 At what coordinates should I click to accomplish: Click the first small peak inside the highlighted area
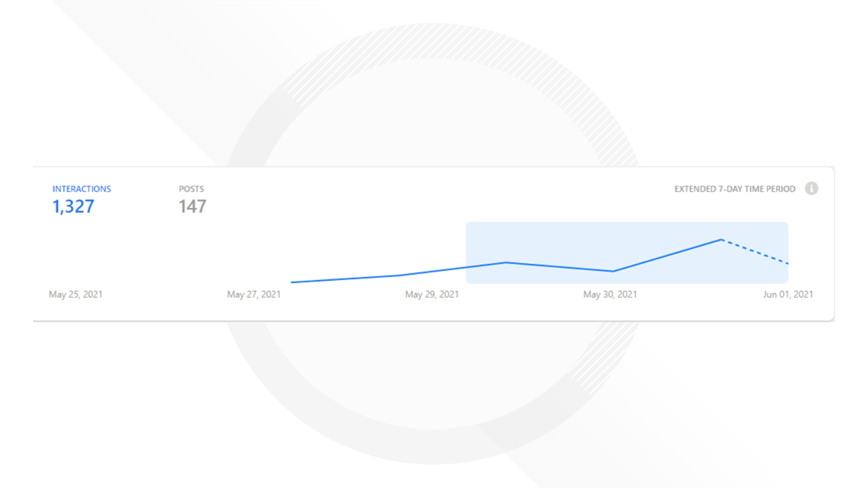(506, 263)
